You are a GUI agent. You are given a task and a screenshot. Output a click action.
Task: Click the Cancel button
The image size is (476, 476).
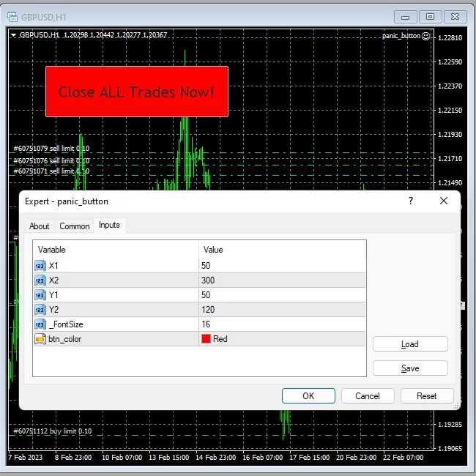[x=368, y=396]
